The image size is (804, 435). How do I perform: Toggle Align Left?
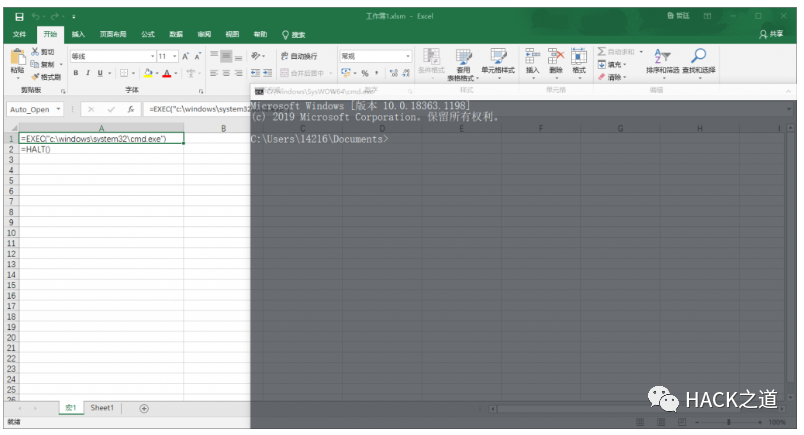coord(214,73)
